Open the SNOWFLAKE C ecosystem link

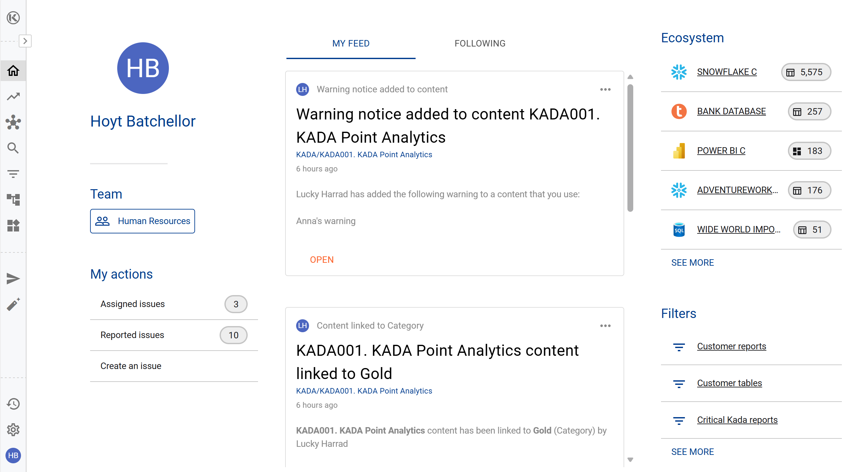[x=727, y=72]
